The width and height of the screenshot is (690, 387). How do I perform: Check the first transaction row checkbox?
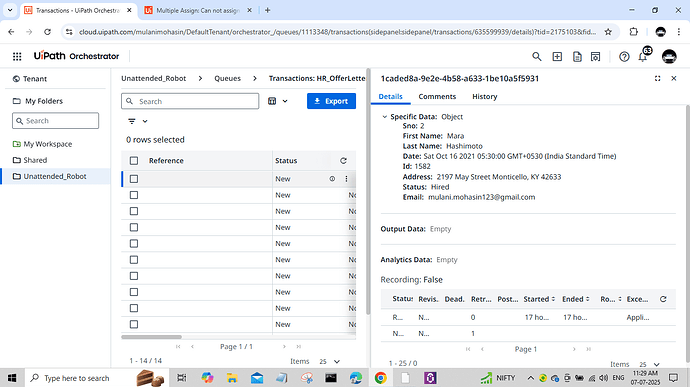pyautogui.click(x=134, y=179)
